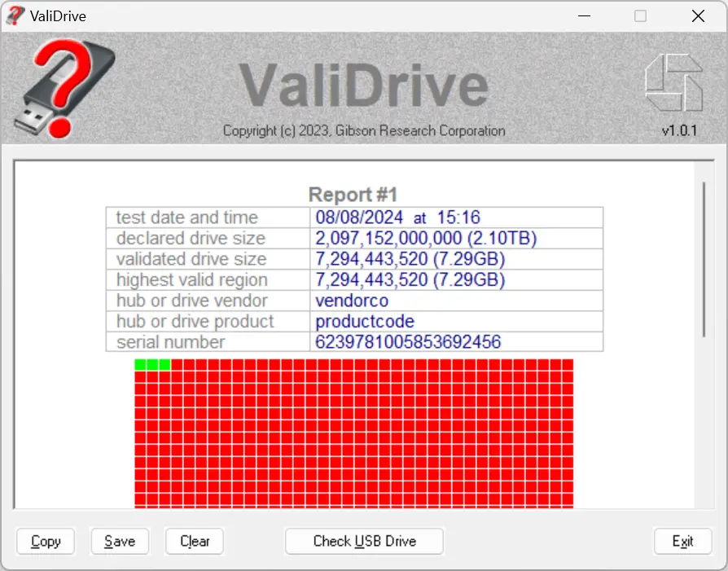
Task: Click the Gibson Research copyright text
Action: (x=364, y=130)
